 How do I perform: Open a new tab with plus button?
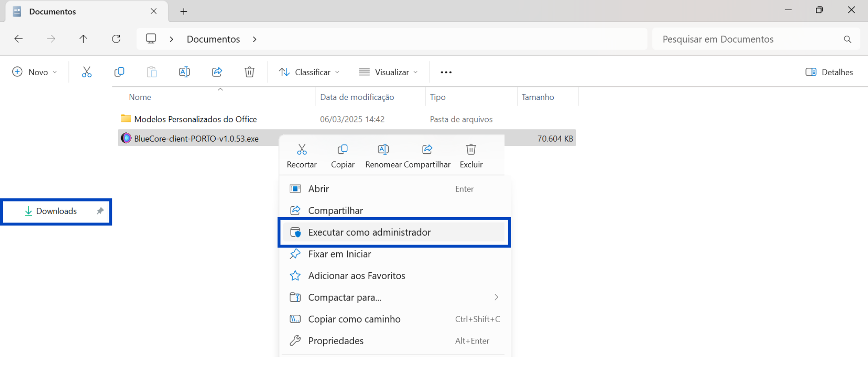point(184,11)
